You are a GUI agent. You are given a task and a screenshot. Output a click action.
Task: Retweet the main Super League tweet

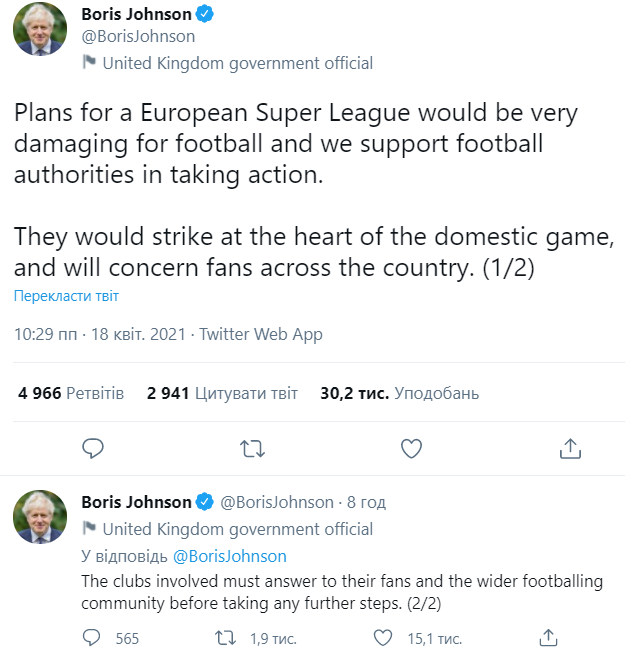click(x=252, y=449)
